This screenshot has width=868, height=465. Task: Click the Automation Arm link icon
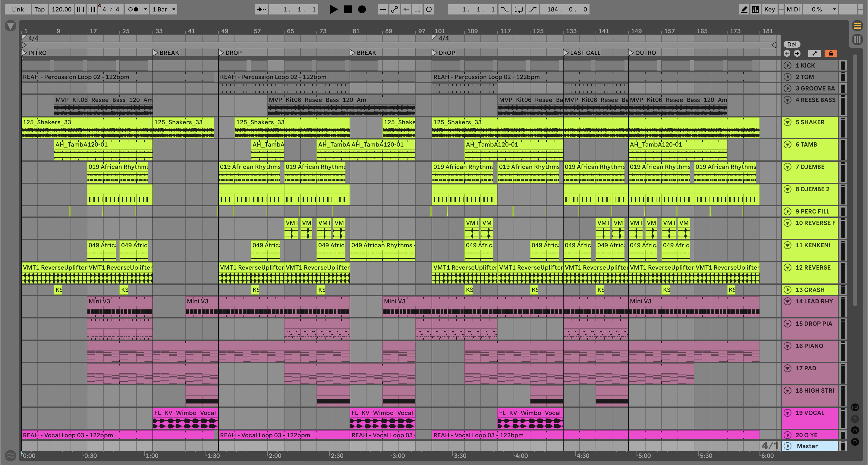tap(394, 9)
